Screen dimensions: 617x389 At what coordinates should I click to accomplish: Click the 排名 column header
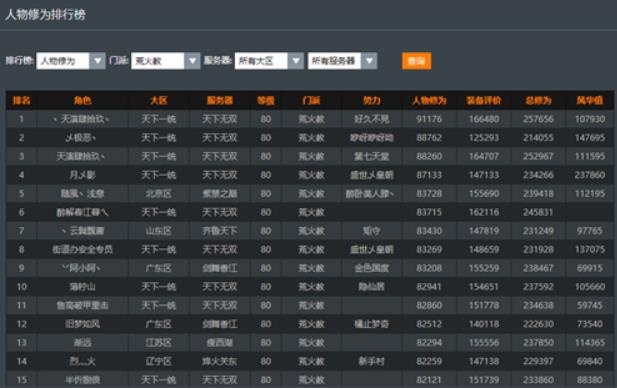click(x=21, y=101)
